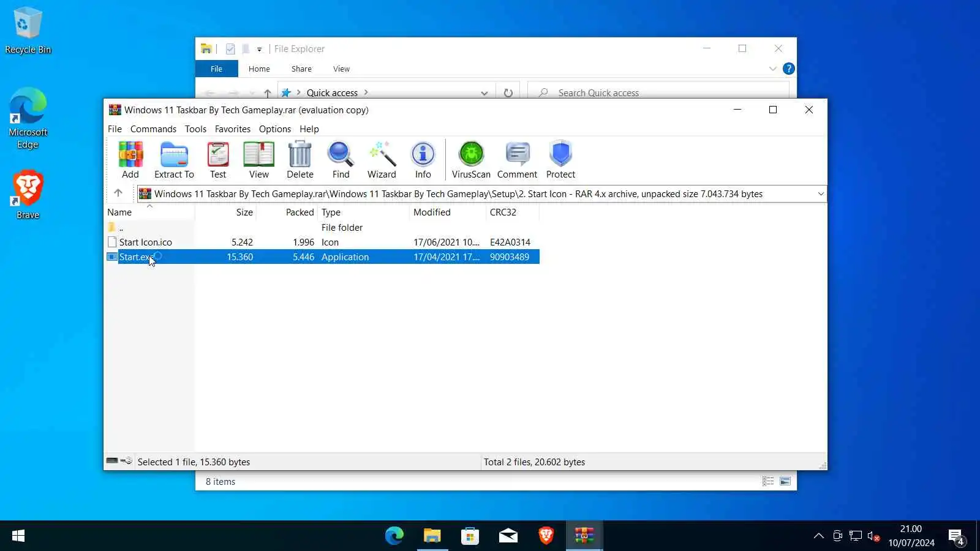The image size is (980, 551).
Task: Show archive Info
Action: click(423, 160)
